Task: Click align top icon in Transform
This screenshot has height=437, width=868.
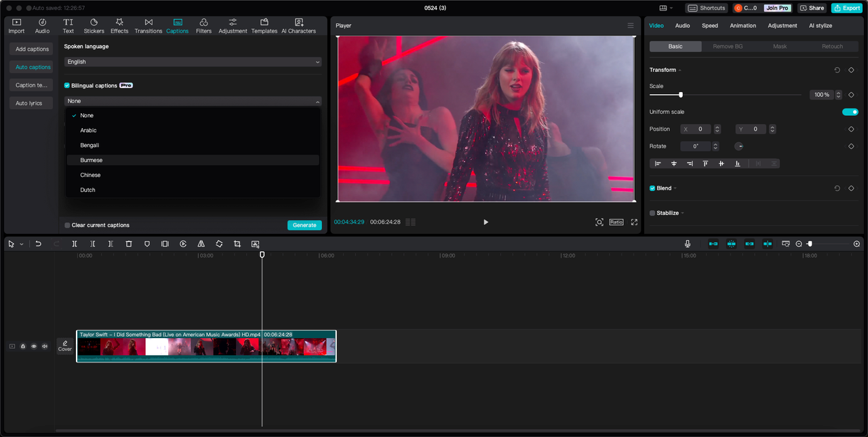Action: (705, 163)
